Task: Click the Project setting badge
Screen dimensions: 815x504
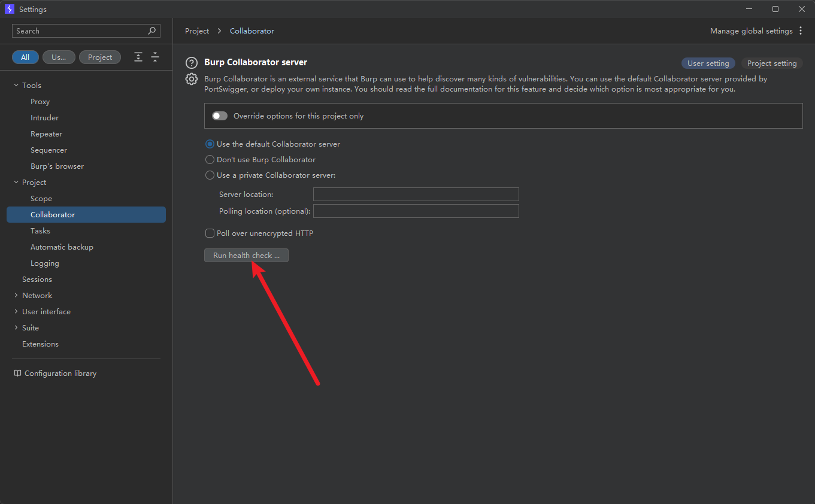Action: click(772, 63)
